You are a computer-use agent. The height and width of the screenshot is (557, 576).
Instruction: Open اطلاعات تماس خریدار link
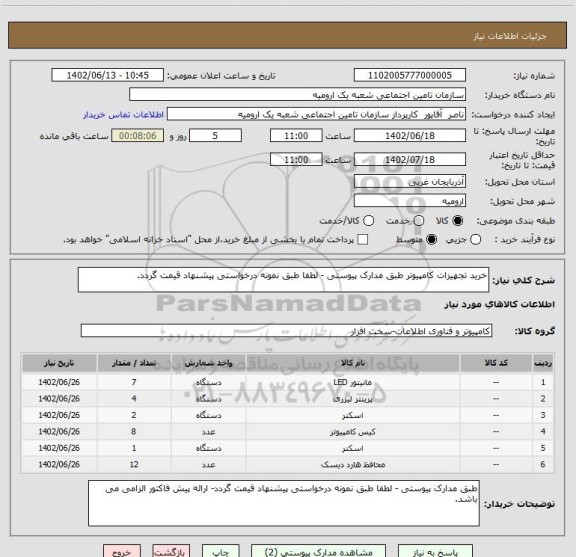(x=123, y=115)
